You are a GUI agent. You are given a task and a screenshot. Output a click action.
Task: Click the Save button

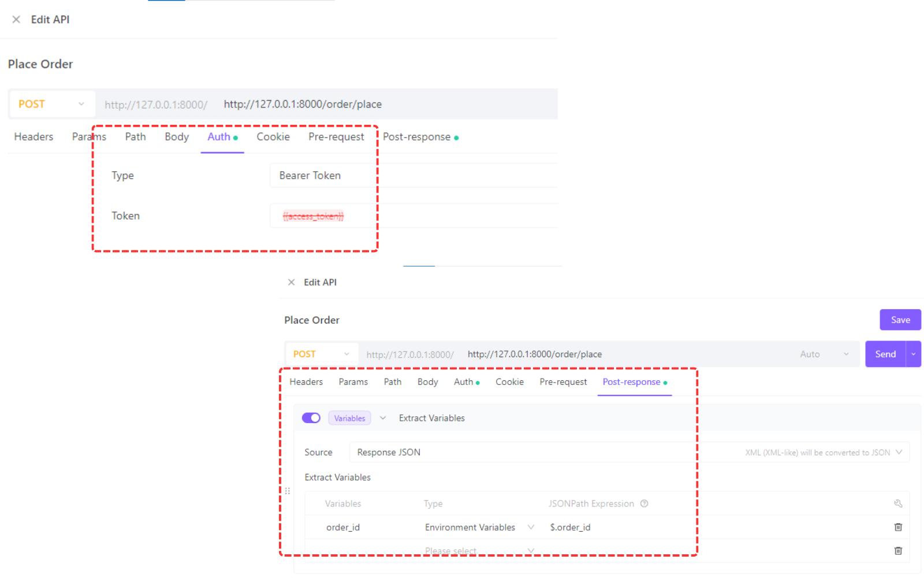(x=900, y=320)
